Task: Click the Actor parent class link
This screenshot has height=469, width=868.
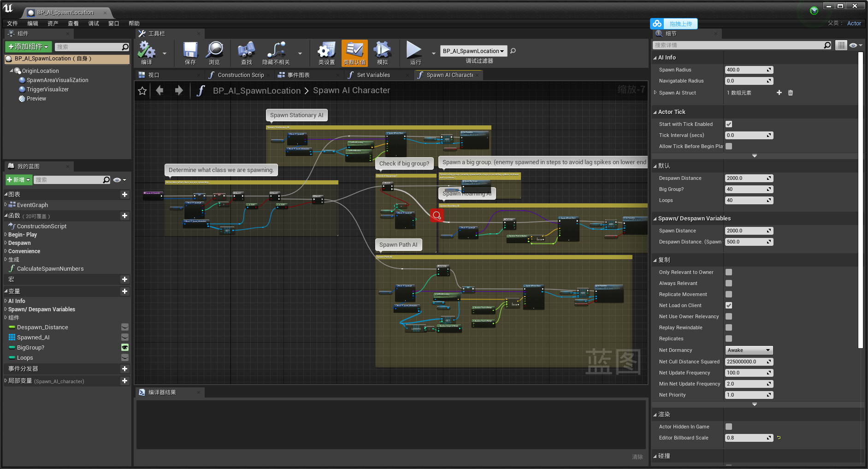Action: [854, 24]
